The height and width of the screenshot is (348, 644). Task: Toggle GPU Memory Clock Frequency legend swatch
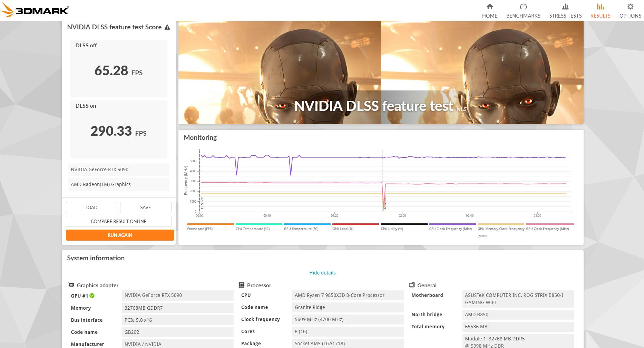(x=501, y=224)
